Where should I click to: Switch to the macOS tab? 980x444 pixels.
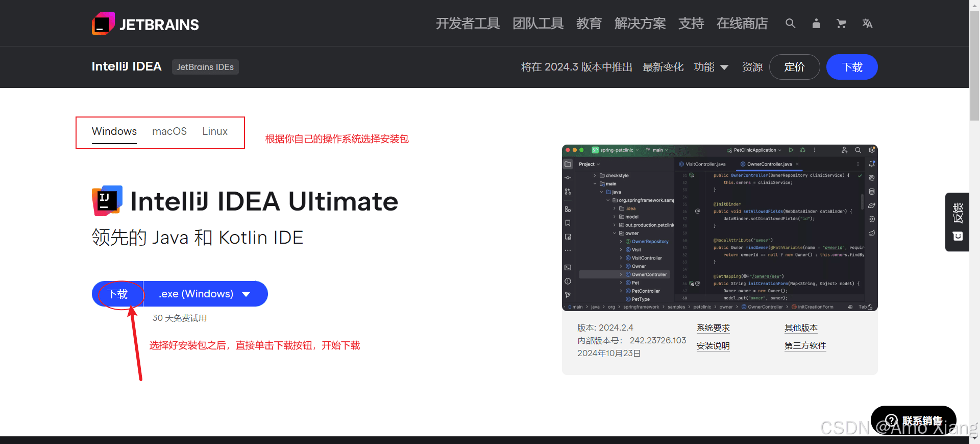coord(169,132)
